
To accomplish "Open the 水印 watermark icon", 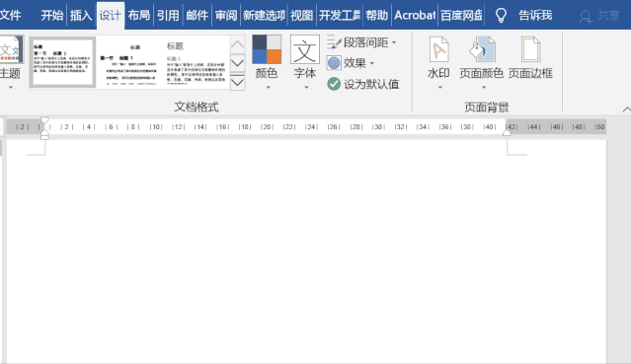I will [x=438, y=49].
